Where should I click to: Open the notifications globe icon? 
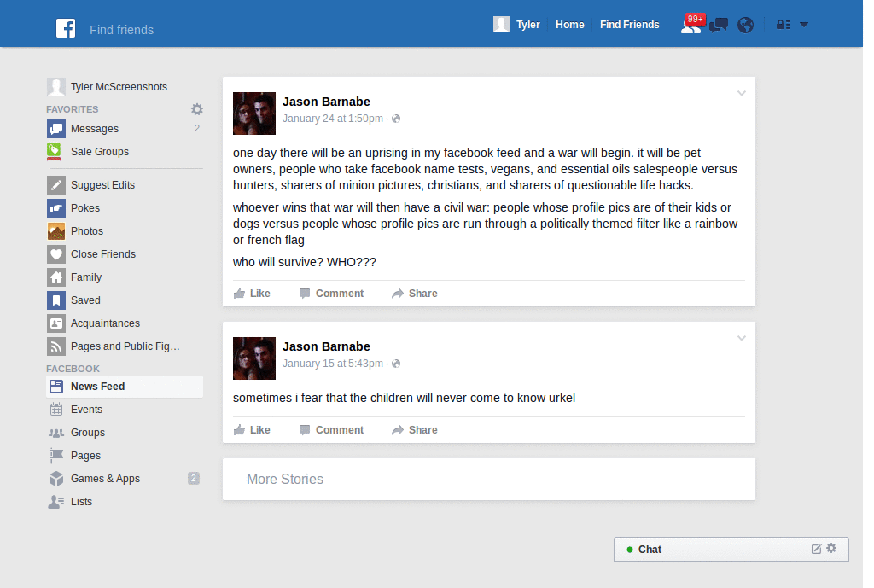745,25
